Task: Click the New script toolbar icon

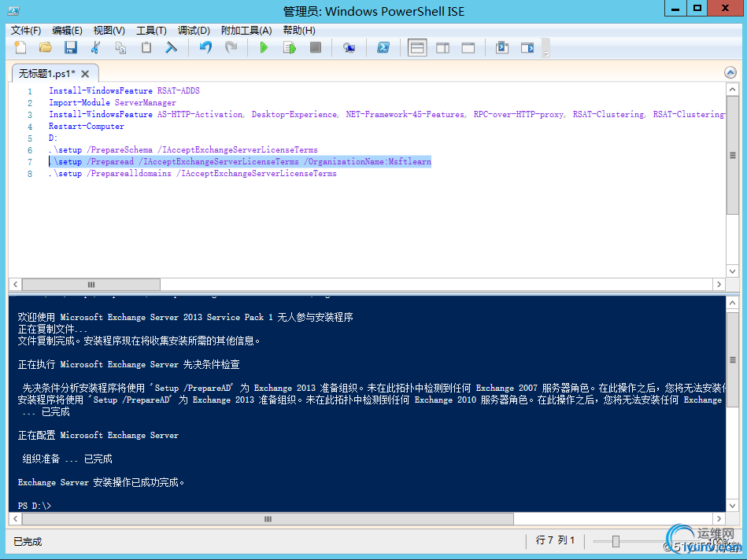Action: 20,47
